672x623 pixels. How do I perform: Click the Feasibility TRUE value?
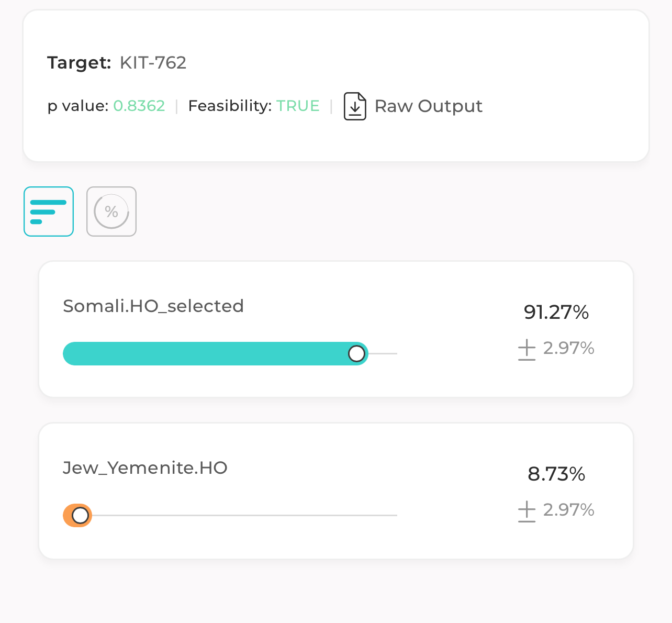(x=298, y=106)
